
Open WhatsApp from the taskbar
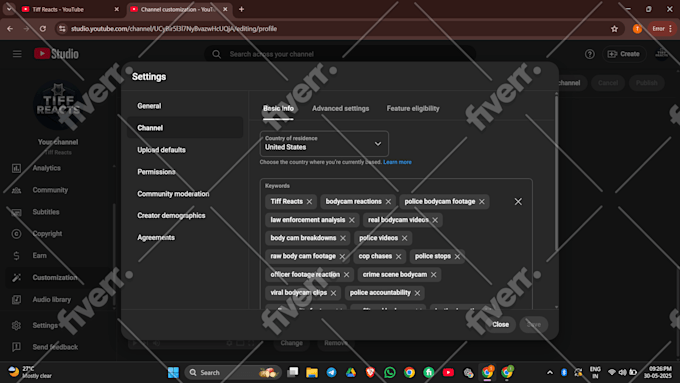tap(390, 373)
